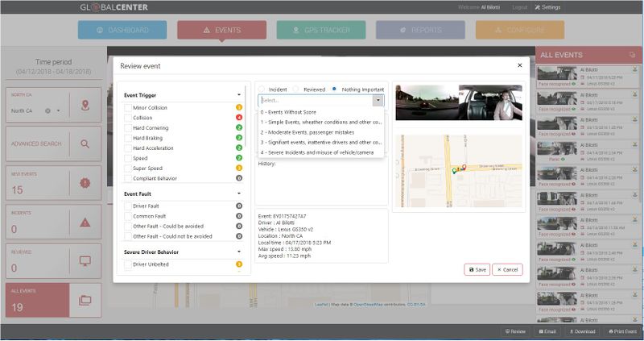The width and height of the screenshot is (644, 341).
Task: Choose the Reviewed radio option
Action: 295,89
